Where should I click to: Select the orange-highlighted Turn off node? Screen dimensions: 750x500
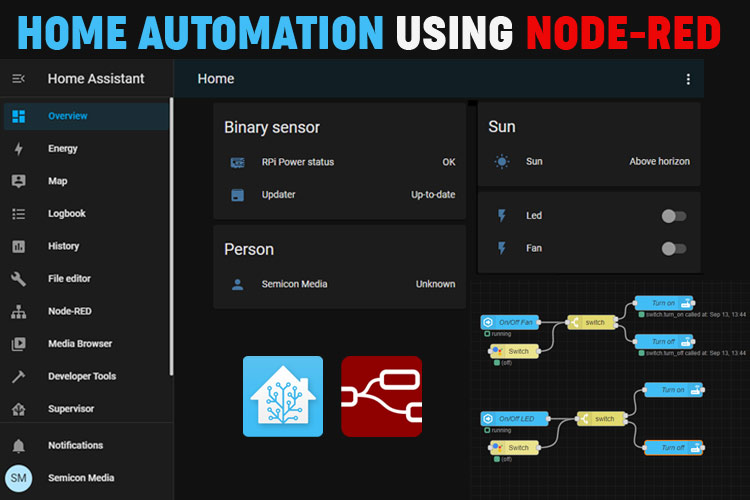pyautogui.click(x=674, y=448)
